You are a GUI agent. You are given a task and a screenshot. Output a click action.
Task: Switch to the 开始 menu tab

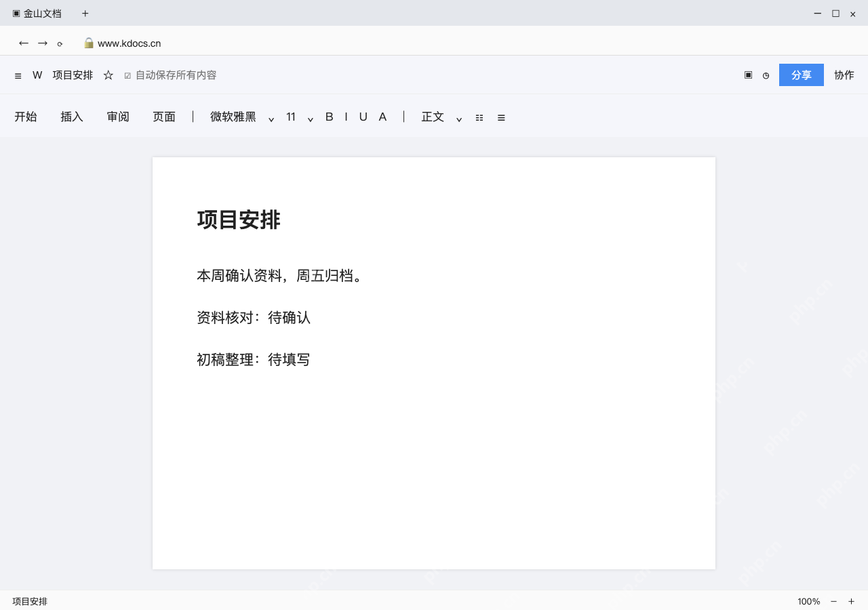pyautogui.click(x=26, y=117)
